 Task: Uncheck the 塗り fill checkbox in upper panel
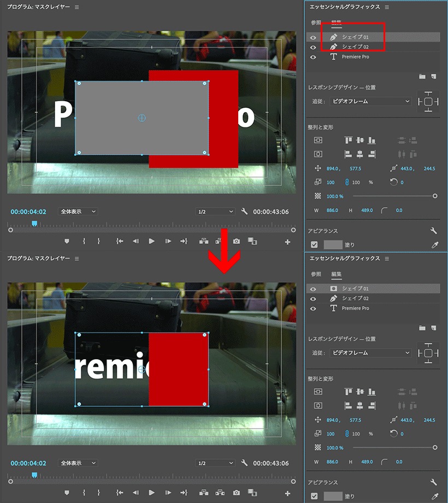click(x=314, y=245)
